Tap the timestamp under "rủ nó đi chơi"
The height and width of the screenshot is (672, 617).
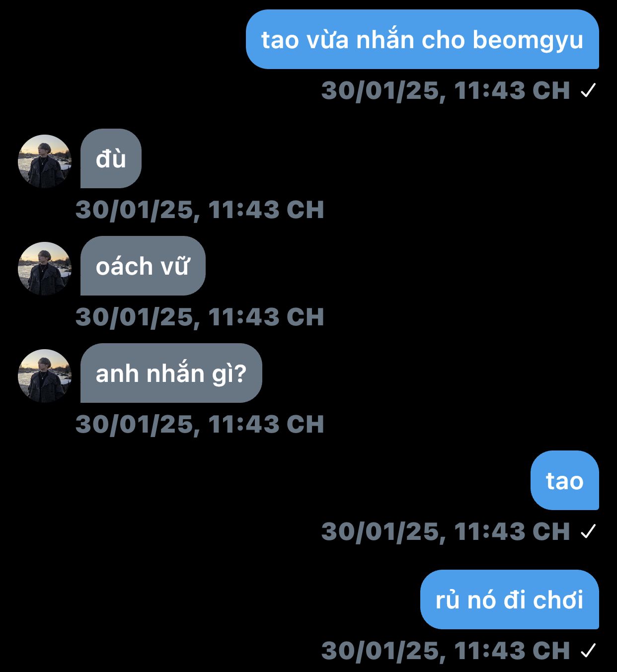click(x=446, y=651)
